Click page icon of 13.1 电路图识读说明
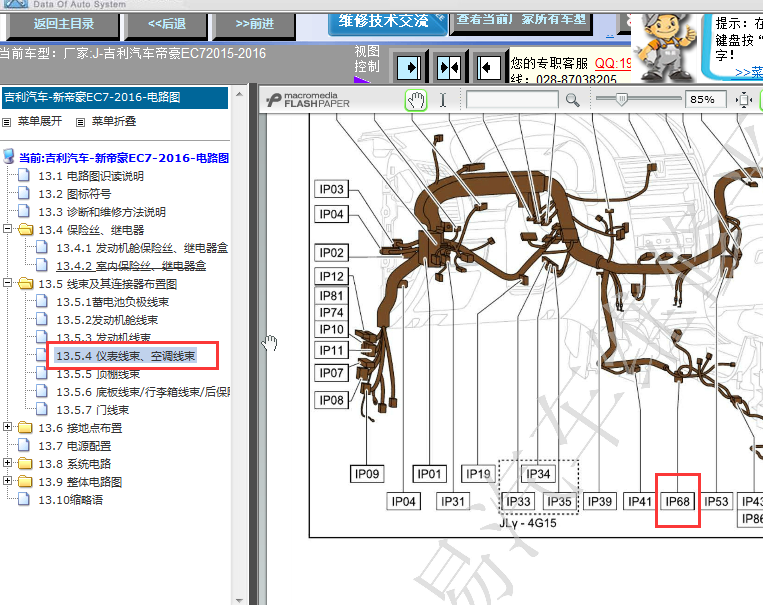The height and width of the screenshot is (605, 763). 24,175
